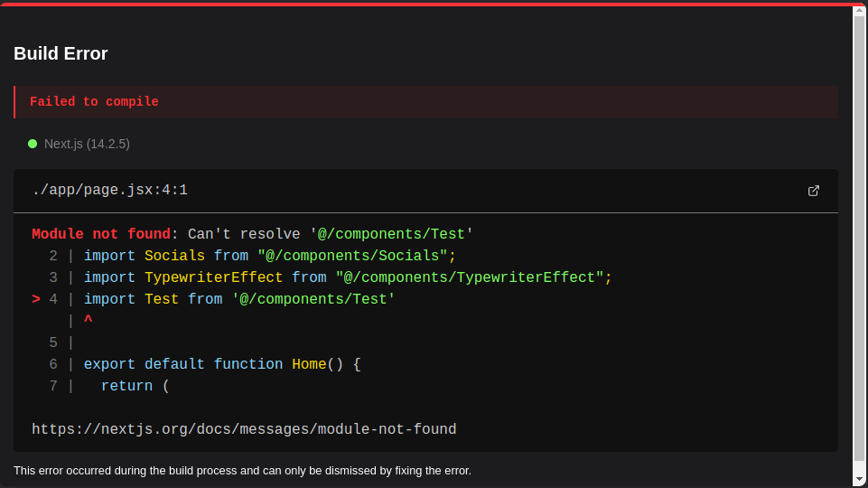868x488 pixels.
Task: Click the import TypewriterEffect code line
Action: pyautogui.click(x=331, y=277)
